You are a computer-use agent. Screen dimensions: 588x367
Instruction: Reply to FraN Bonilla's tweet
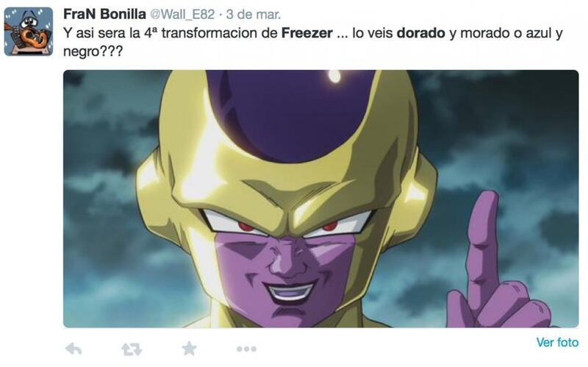(x=73, y=349)
